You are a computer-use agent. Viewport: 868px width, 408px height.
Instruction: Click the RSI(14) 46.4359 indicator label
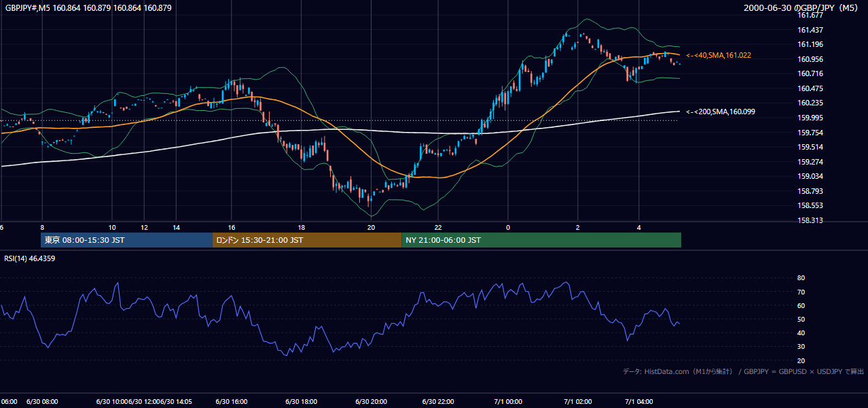[x=30, y=258]
